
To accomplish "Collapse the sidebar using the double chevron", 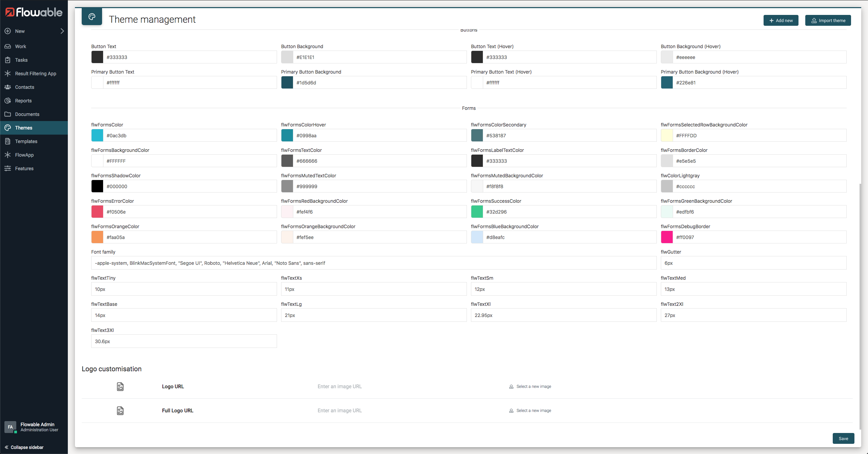I will point(6,447).
